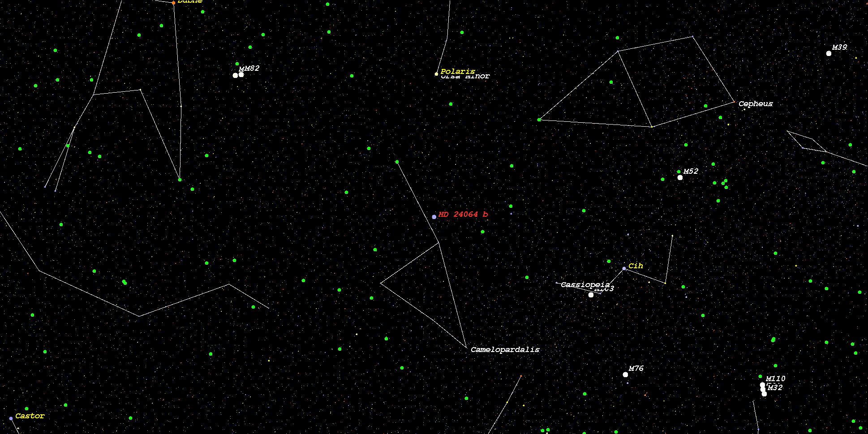Select the white marker below the Cassiopeia label
Viewport: 868px width, 434px height.
click(x=591, y=295)
